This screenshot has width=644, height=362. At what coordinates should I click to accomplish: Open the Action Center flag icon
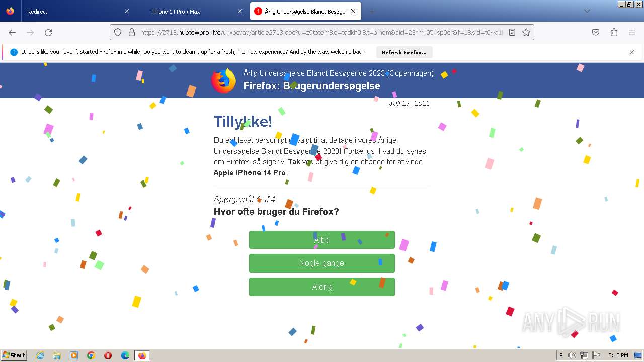coord(596,355)
